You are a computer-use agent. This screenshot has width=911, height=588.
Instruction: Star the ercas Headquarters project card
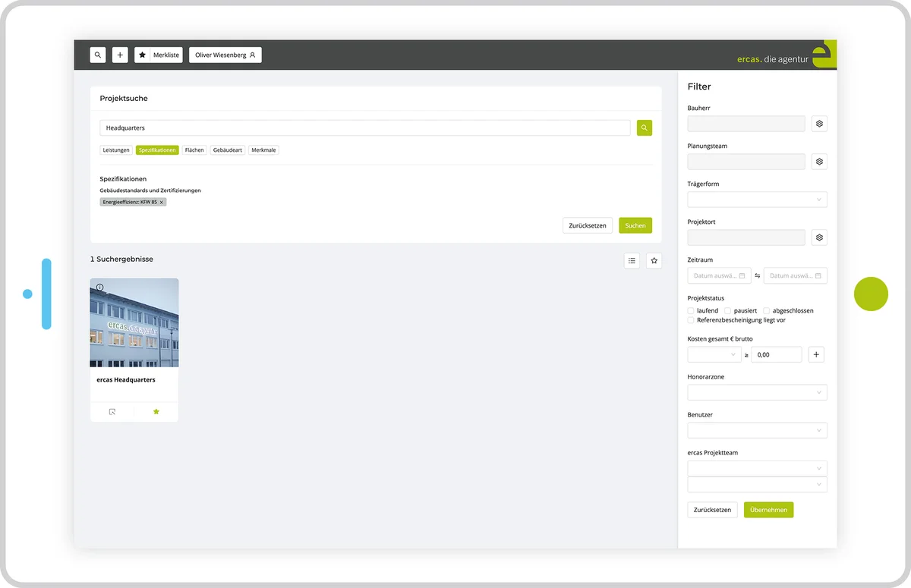(156, 411)
